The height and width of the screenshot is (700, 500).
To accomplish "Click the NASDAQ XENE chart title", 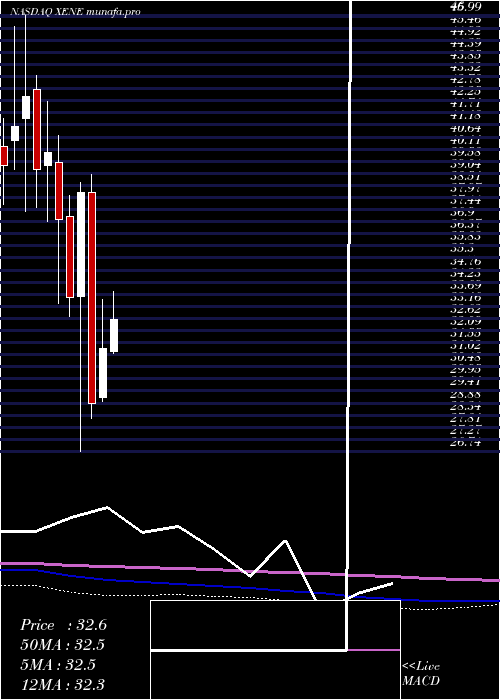I will (75, 12).
